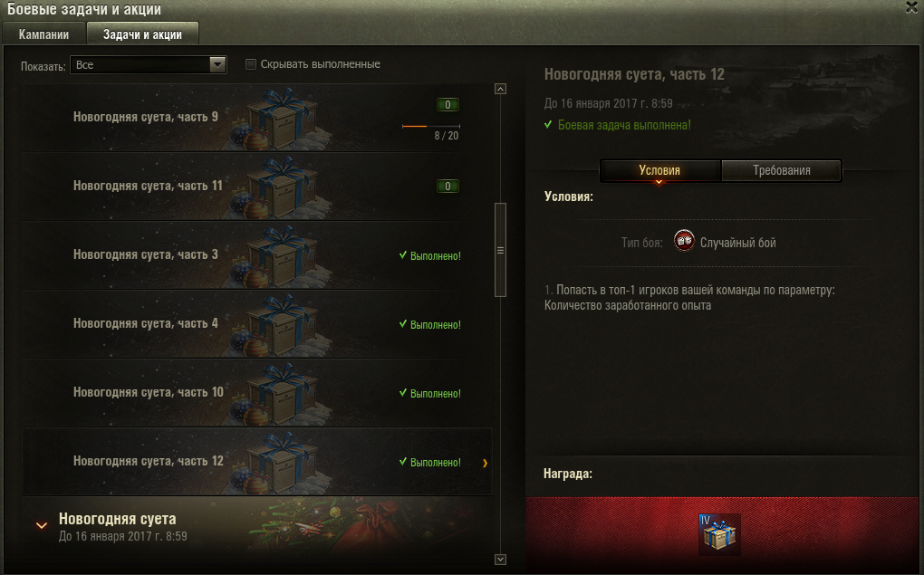Screen dimensions: 924x575
Task: Click the scroll up arrow of task list
Action: coord(500,89)
